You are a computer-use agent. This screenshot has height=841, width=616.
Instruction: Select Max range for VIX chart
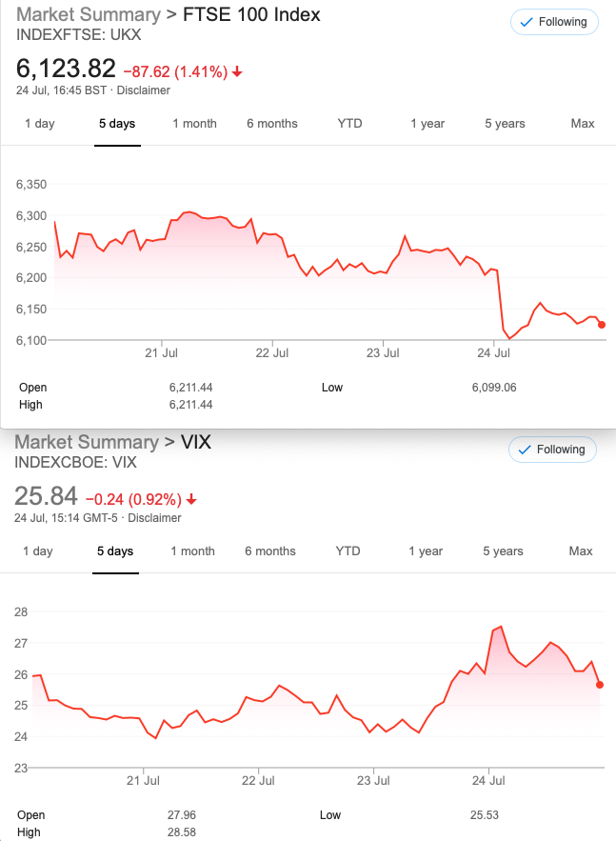(x=580, y=551)
